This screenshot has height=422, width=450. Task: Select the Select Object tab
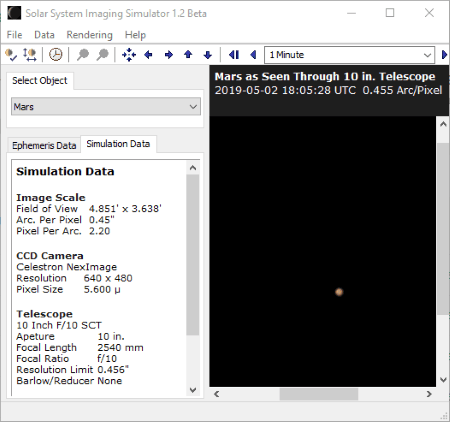40,80
